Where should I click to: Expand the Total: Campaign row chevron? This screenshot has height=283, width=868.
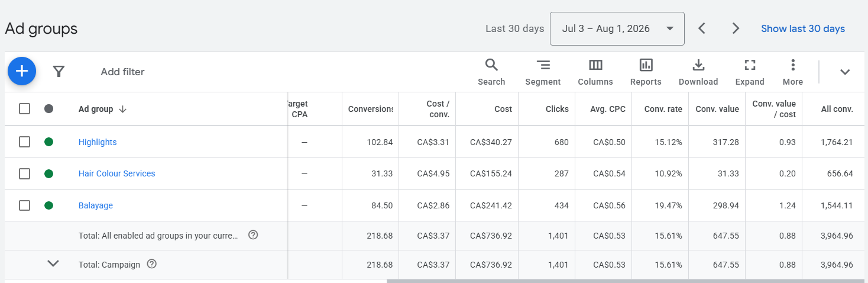(x=53, y=264)
